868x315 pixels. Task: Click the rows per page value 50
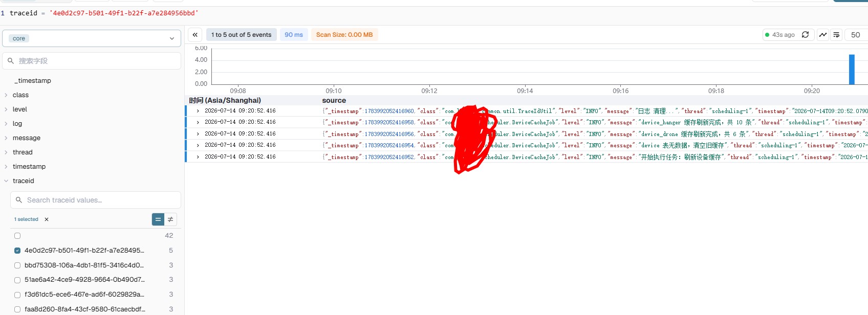856,35
